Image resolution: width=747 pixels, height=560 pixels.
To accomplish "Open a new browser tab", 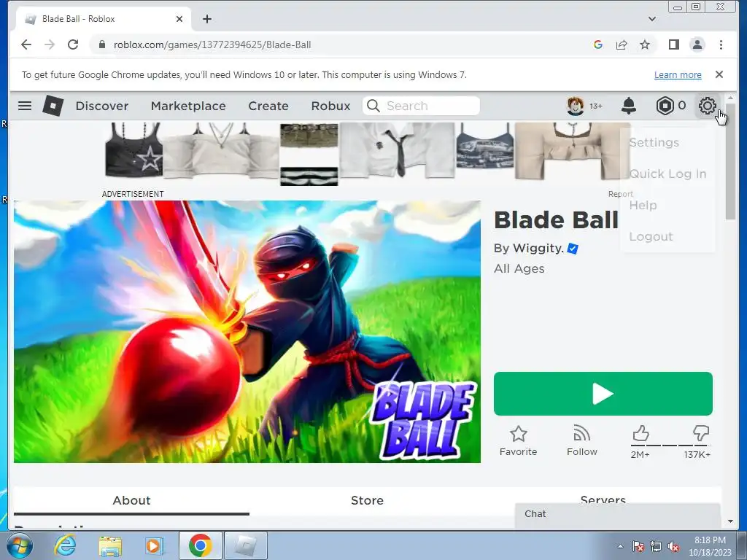I will point(206,19).
